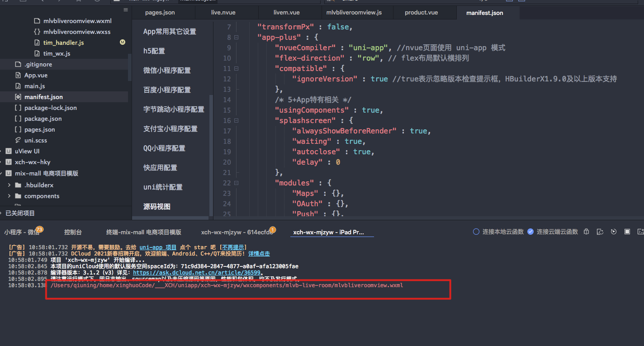Image resolution: width=644 pixels, height=346 pixels.
Task: Click the JS file icon of tim_wx.js
Action: coord(37,53)
